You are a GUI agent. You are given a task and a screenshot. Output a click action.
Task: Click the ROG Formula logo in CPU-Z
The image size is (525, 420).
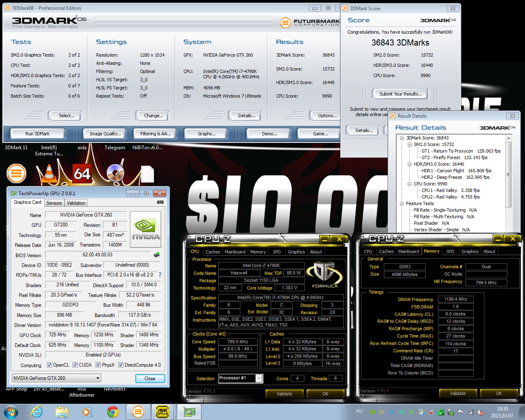coord(325,275)
